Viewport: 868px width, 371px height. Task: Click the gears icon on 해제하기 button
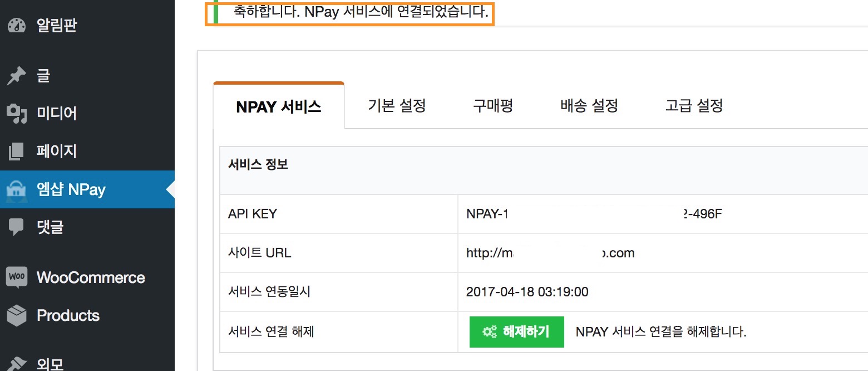[490, 332]
